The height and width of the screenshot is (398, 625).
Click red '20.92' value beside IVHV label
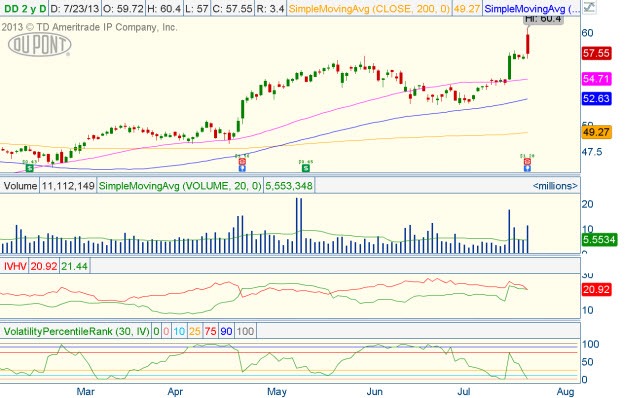(x=44, y=266)
